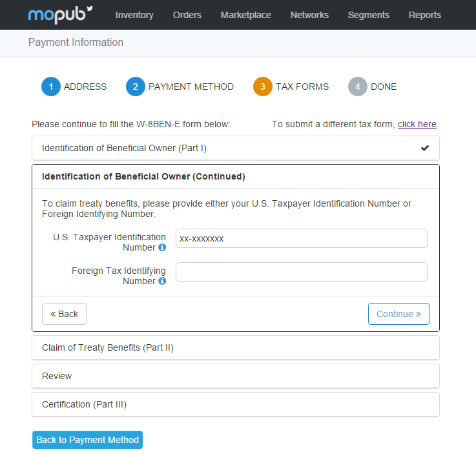Open the Reports menu item
The image size is (476, 454).
pos(424,15)
